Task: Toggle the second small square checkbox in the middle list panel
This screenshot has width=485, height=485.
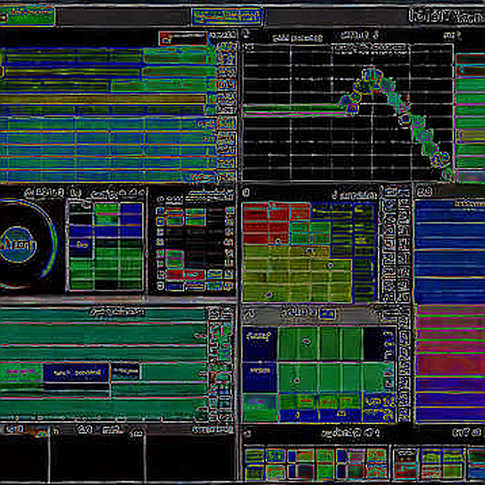Action: 160,221
